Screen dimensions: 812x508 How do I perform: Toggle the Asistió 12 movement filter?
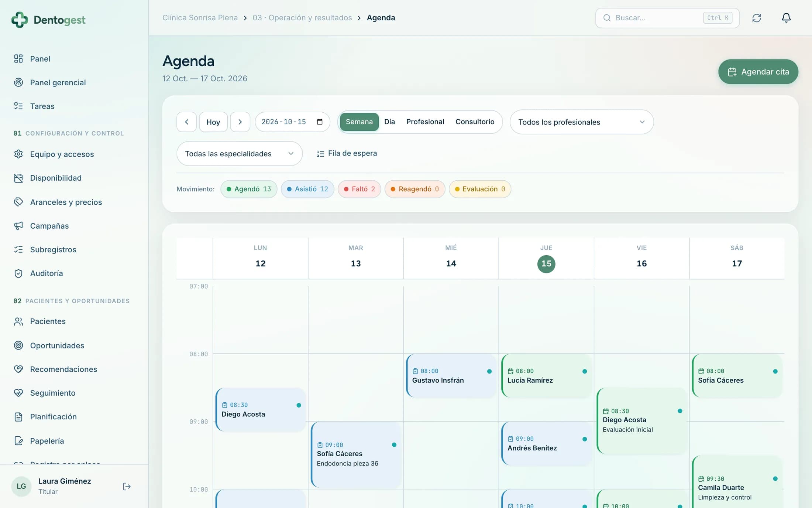click(307, 189)
